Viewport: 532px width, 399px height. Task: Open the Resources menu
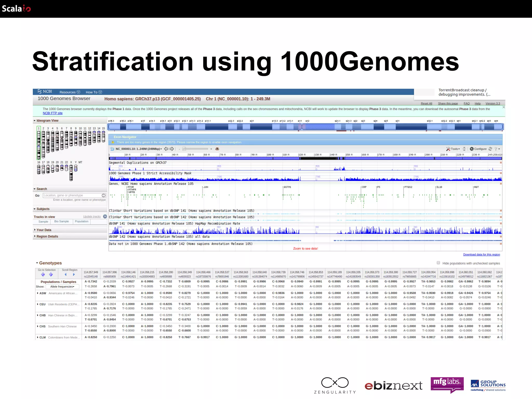[70, 92]
